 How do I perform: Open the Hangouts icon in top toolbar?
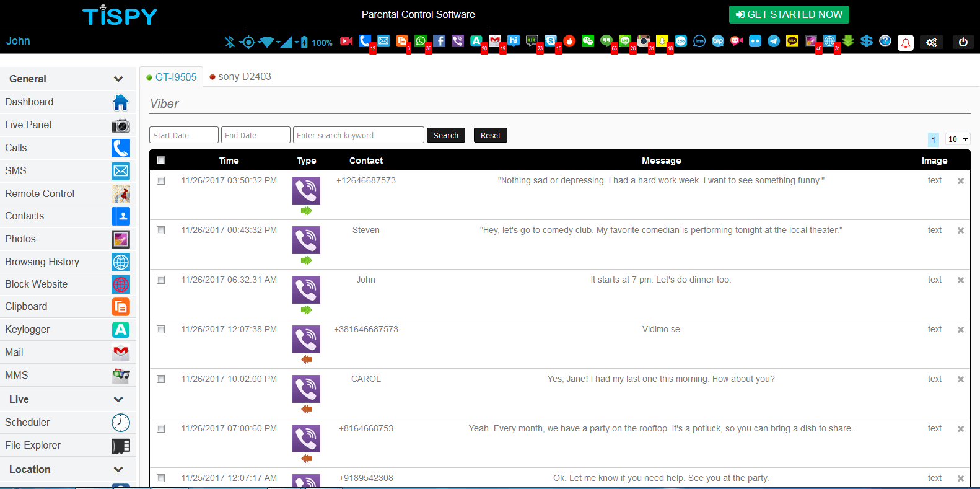[606, 41]
